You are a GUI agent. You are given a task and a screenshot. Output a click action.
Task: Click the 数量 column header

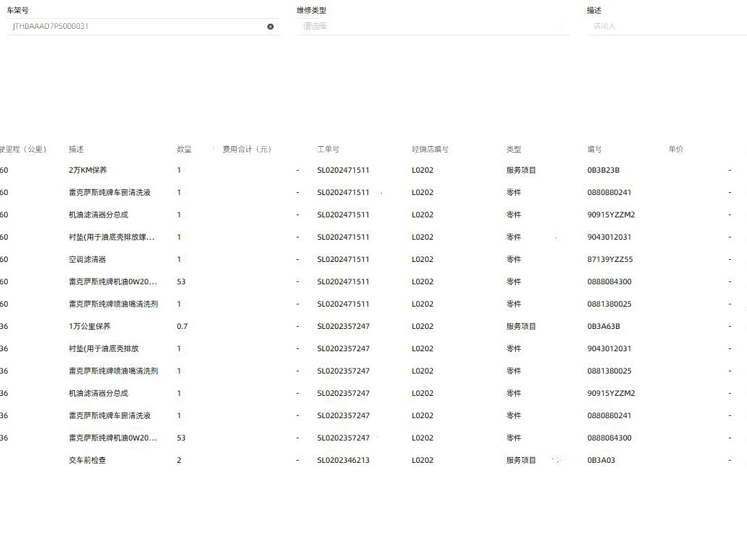click(184, 149)
